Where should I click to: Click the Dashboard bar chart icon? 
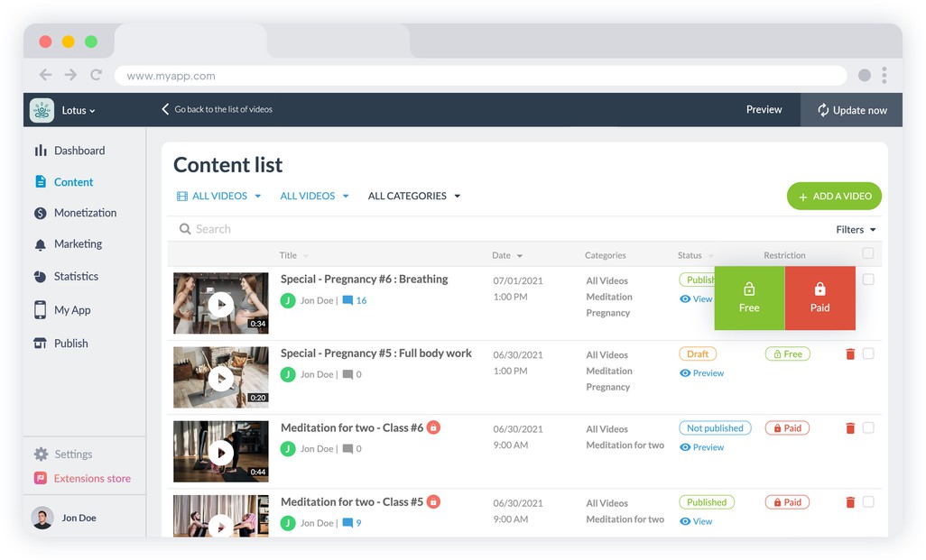point(41,151)
